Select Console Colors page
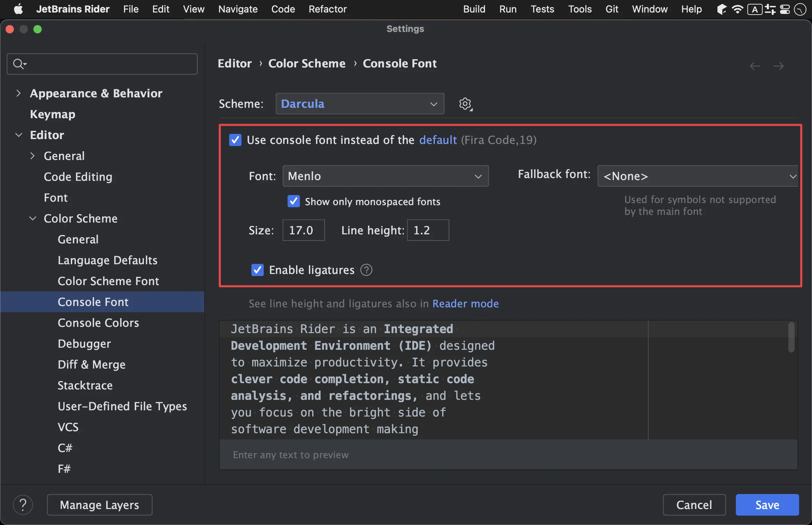The image size is (812, 525). point(98,323)
